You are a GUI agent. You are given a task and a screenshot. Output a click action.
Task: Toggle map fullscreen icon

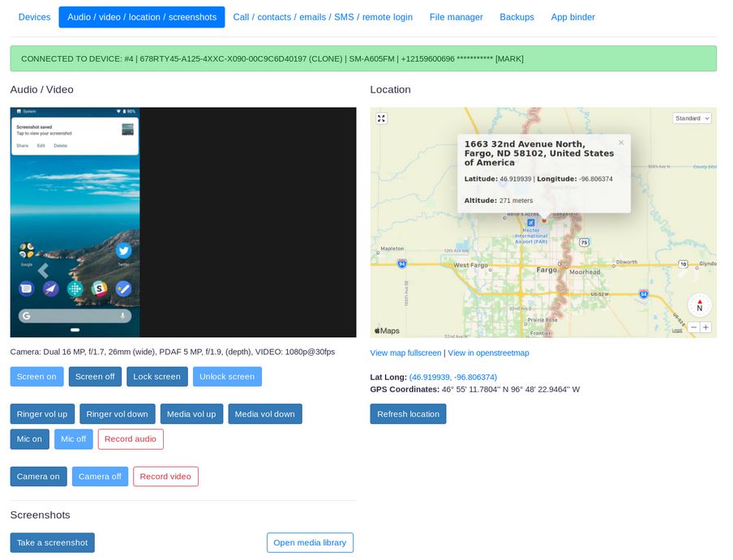coord(381,118)
